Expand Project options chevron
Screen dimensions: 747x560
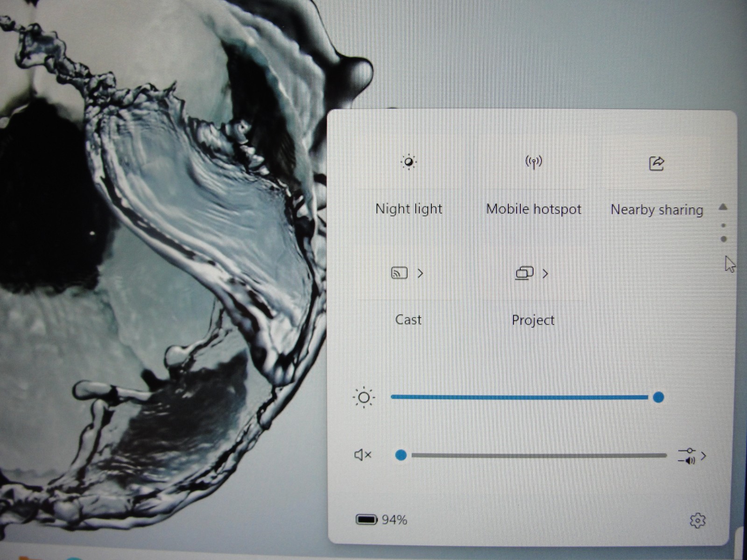(545, 273)
